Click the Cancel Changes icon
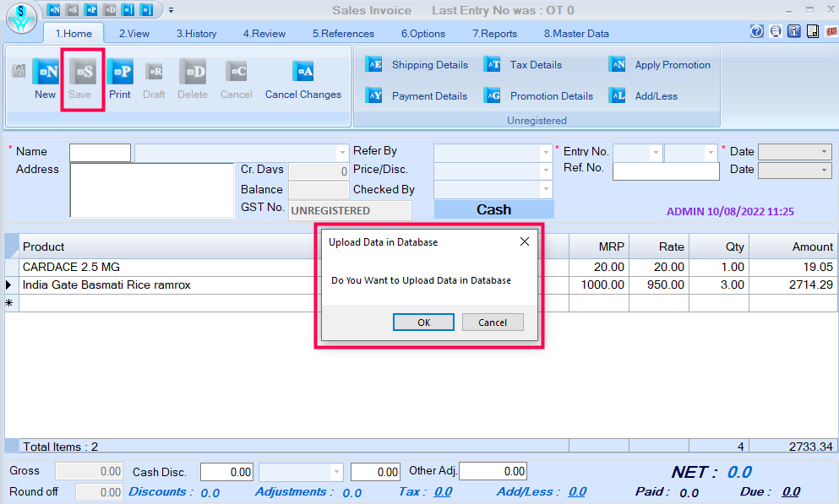Screen dimensions: 839x504 pyautogui.click(x=302, y=73)
